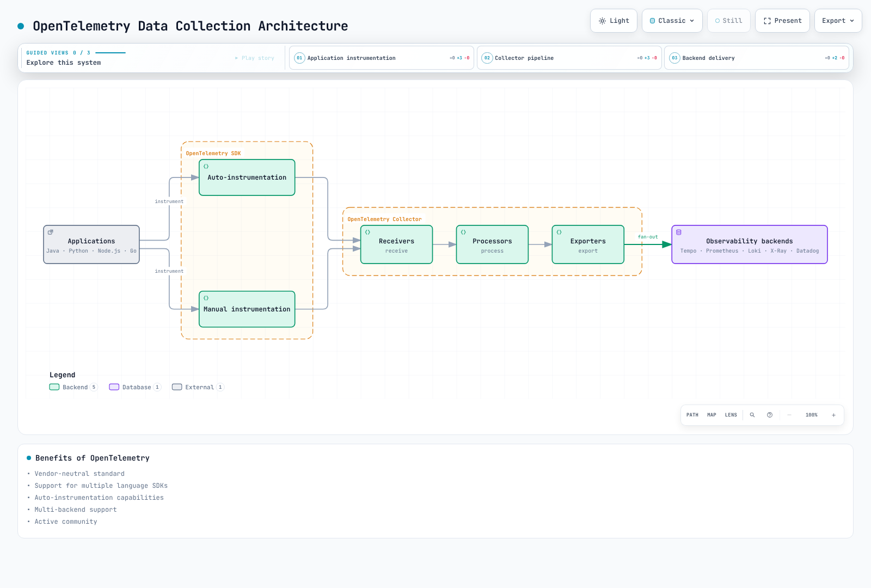Image resolution: width=871 pixels, height=588 pixels.
Task: Select the Receivers node
Action: (396, 244)
